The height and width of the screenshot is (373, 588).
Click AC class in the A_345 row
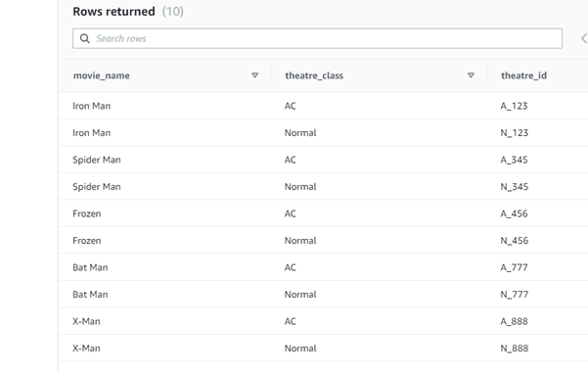point(291,160)
